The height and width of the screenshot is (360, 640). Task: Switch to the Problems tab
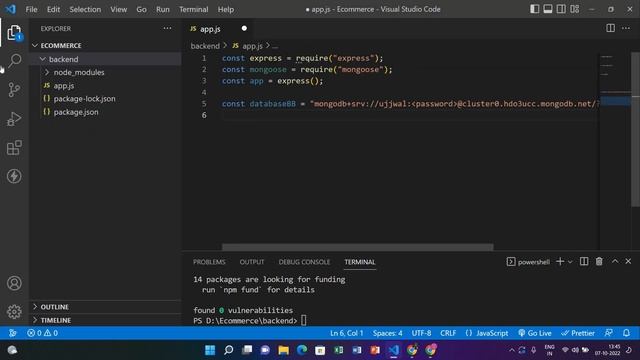209,262
